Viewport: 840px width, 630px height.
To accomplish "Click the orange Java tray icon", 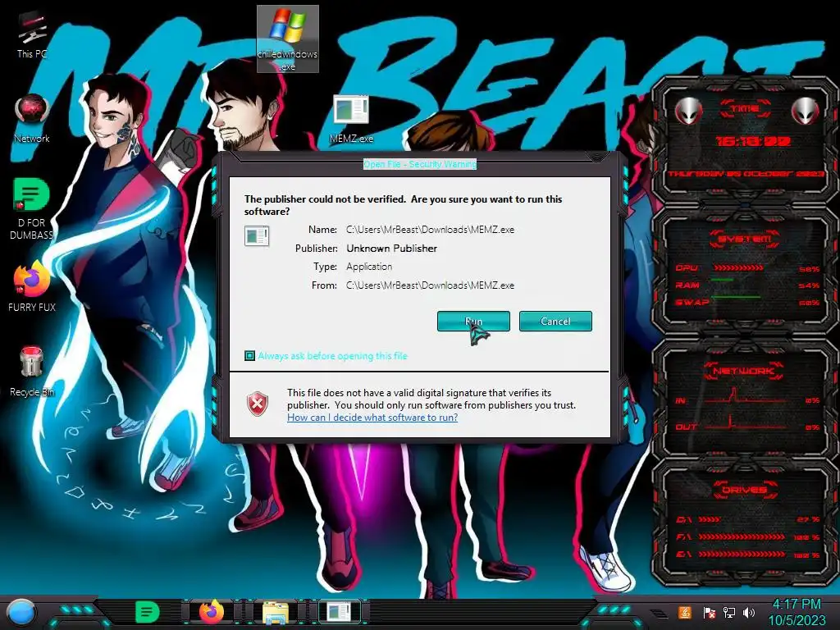I will 685,613.
